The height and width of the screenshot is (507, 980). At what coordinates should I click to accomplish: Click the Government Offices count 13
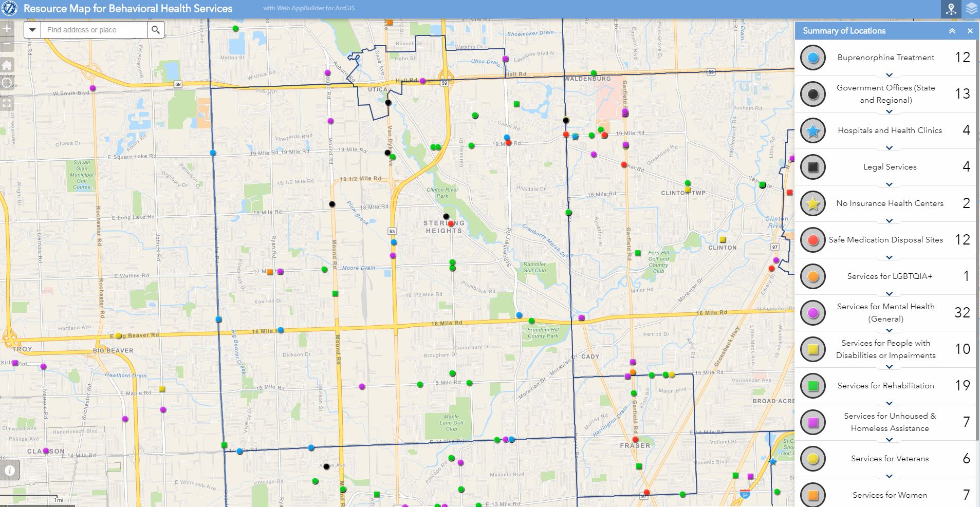click(x=962, y=93)
